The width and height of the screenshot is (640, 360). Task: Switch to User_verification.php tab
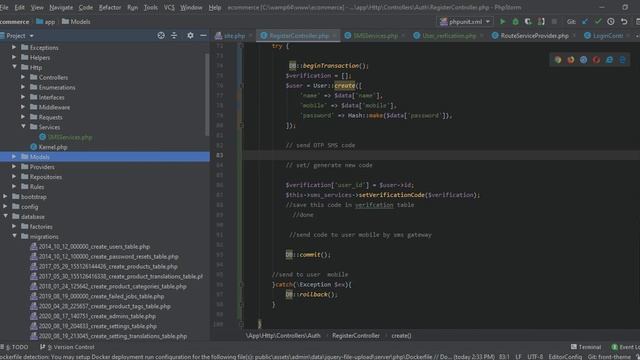(x=448, y=36)
